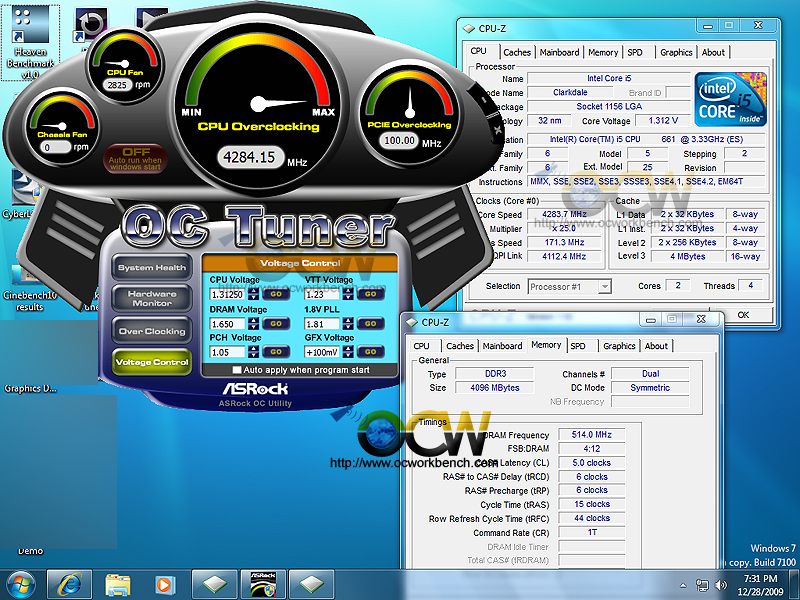Image resolution: width=800 pixels, height=600 pixels.
Task: Click the GFX Voltage +100mV field
Action: [x=322, y=352]
